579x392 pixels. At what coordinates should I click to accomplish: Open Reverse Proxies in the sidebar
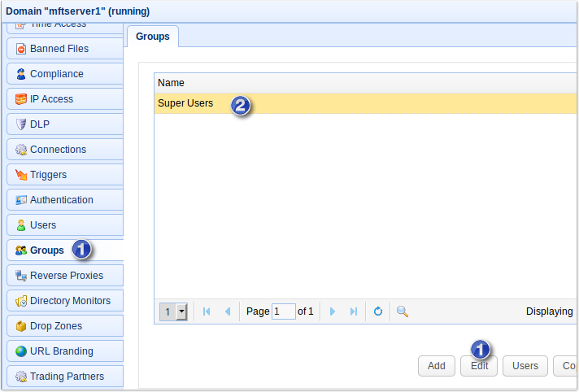(64, 276)
